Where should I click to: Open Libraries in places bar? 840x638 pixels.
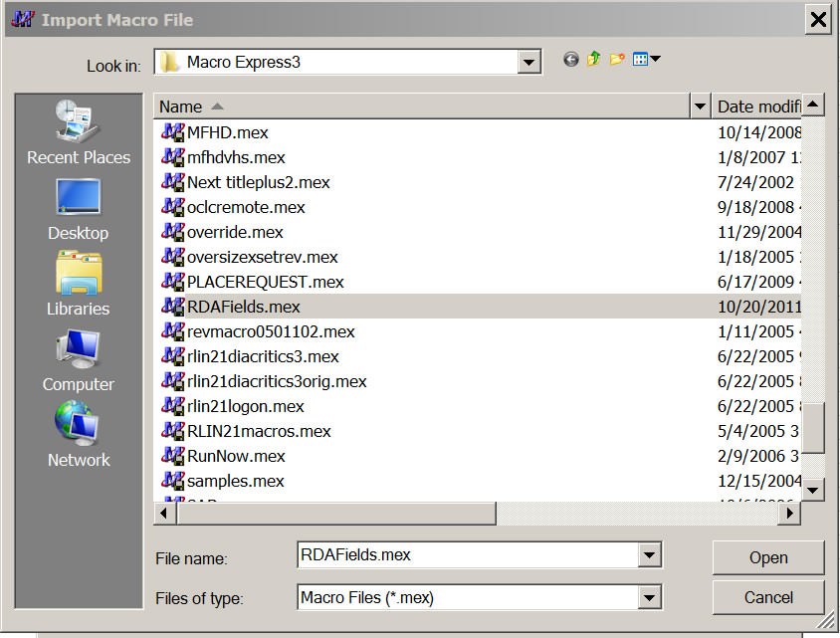click(79, 285)
